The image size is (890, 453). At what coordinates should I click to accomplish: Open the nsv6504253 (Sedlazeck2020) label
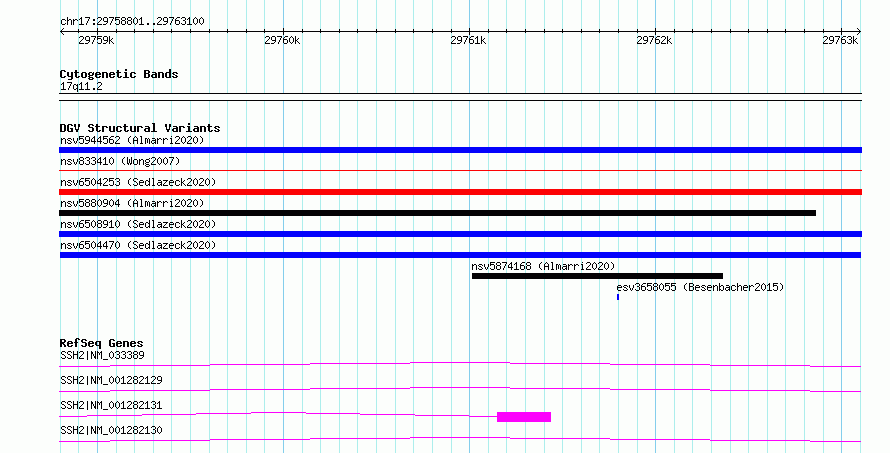point(138,182)
